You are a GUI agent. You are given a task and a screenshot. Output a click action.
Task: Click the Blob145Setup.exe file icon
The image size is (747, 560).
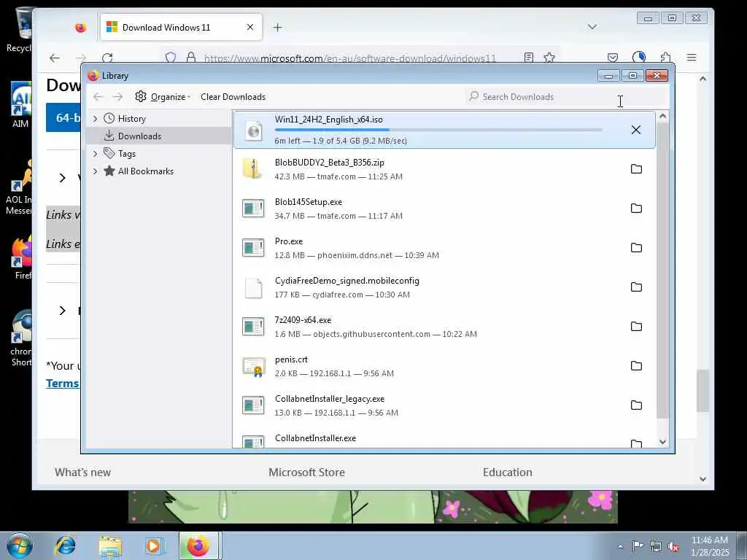click(253, 208)
